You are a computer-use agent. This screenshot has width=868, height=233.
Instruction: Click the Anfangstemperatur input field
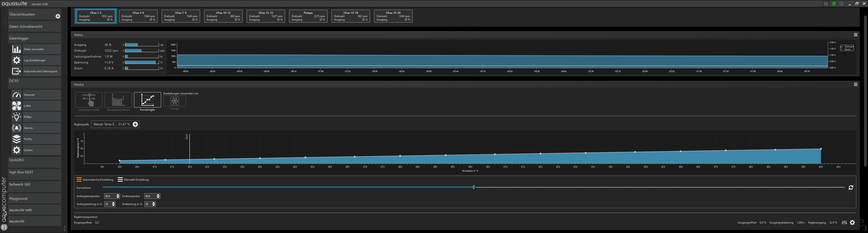[110, 196]
